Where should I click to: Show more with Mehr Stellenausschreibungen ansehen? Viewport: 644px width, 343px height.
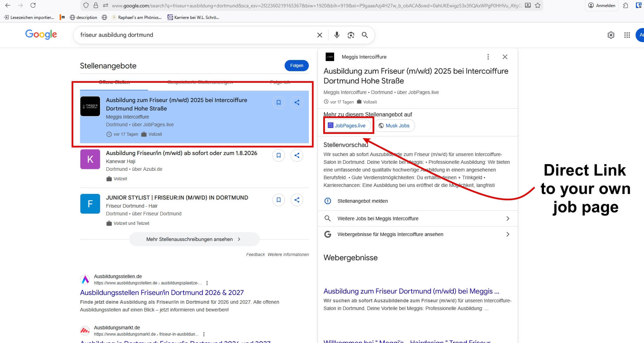point(194,239)
